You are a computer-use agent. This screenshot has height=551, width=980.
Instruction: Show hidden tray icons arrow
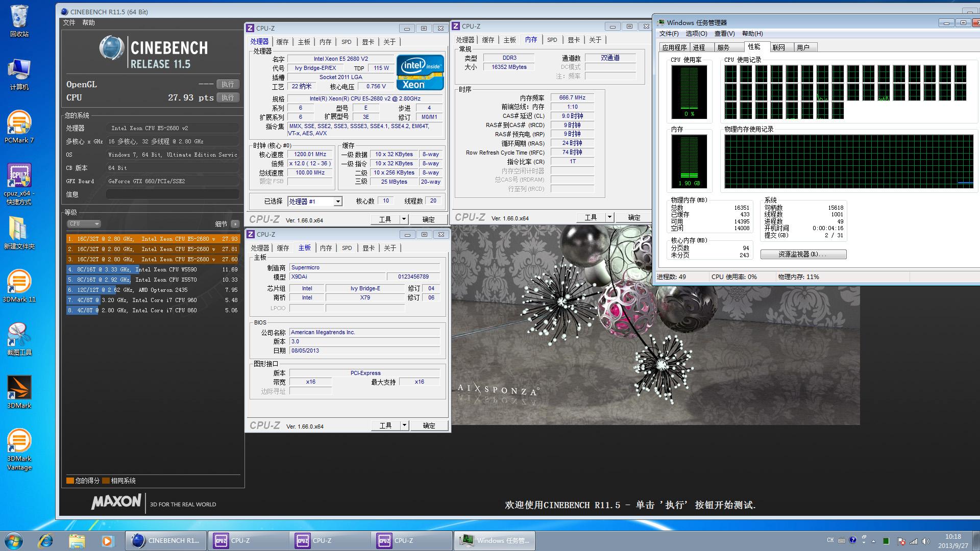[873, 541]
